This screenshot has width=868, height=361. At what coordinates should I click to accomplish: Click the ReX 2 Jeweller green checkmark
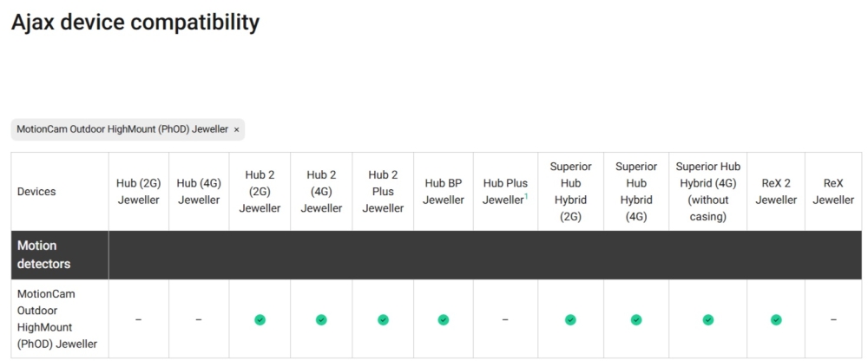click(x=776, y=319)
